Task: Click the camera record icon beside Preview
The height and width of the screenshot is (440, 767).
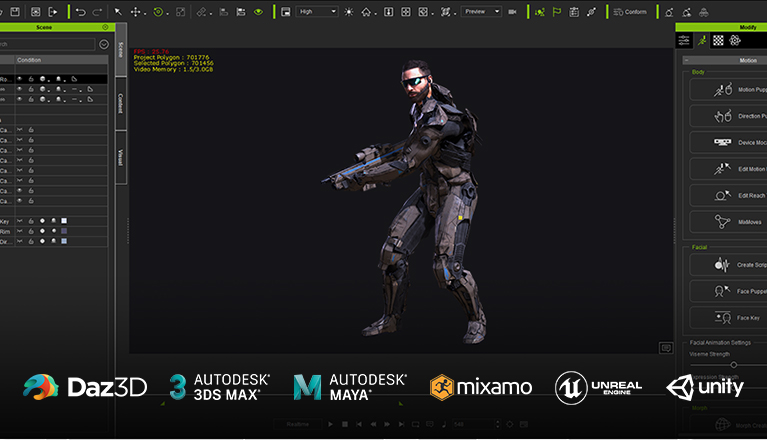Action: point(512,12)
